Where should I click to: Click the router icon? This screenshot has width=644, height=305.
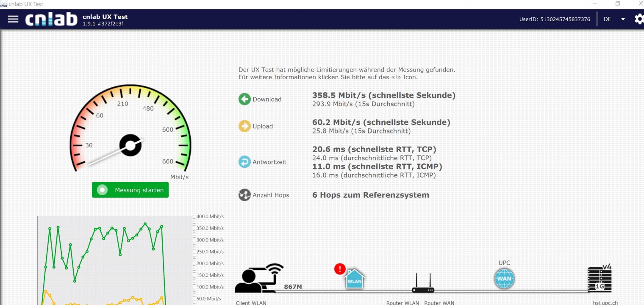pos(423,284)
